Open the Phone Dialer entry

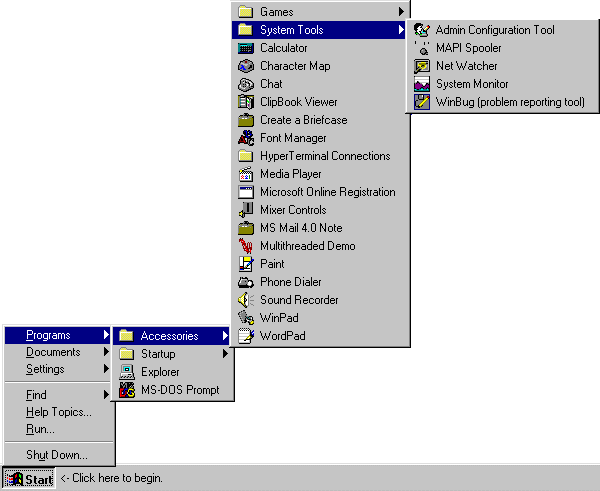pyautogui.click(x=321, y=282)
